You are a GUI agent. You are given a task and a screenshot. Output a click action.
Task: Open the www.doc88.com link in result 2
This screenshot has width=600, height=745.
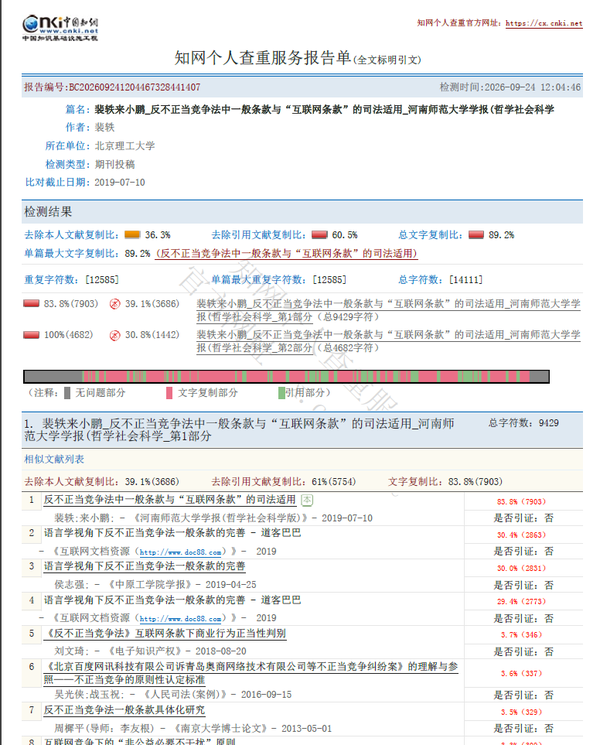coord(181,552)
